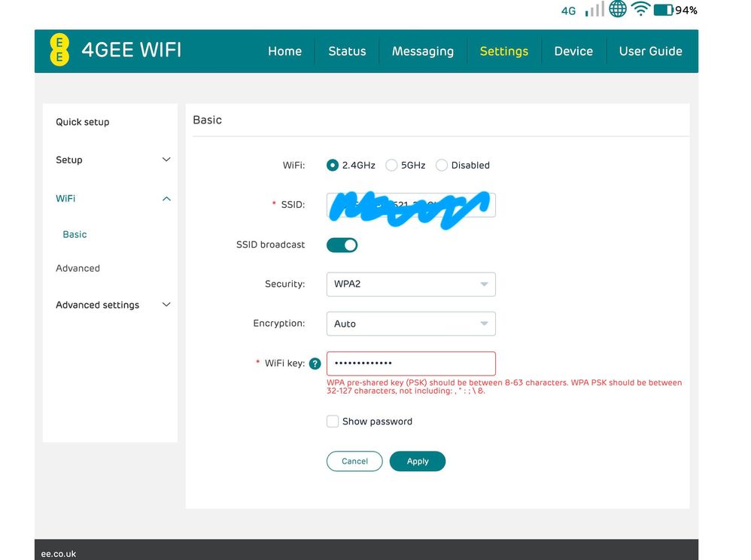751x560 pixels.
Task: Click the globe internet connection icon
Action: [617, 8]
